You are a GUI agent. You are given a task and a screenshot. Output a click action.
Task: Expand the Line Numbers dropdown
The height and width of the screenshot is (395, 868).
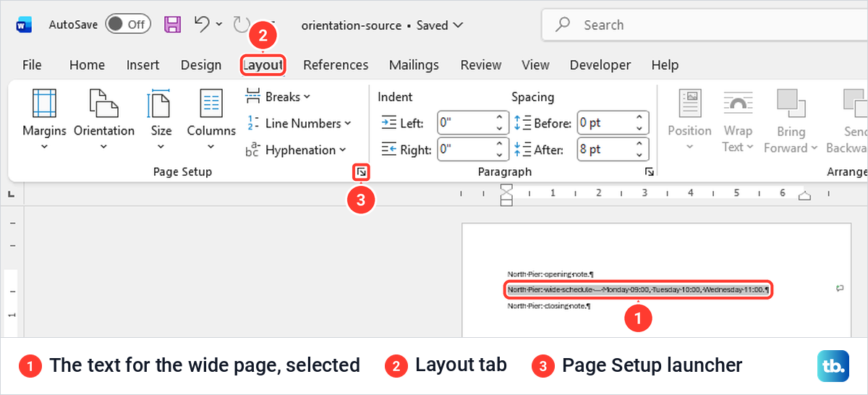tap(299, 123)
